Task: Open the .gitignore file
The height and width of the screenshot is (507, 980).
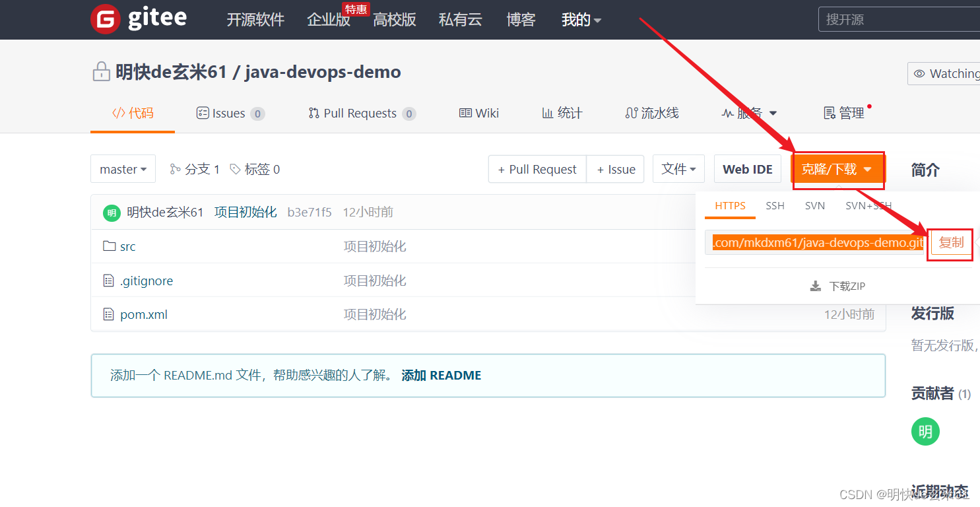Action: (147, 281)
